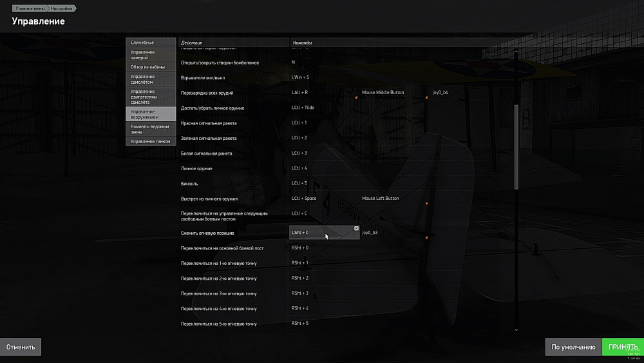Select the Служебные category
644x363 pixels.
pos(151,43)
